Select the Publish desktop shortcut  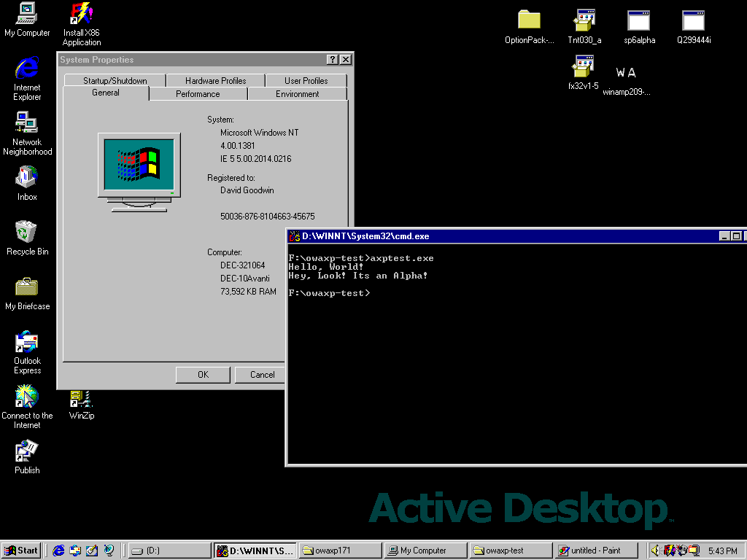[27, 457]
